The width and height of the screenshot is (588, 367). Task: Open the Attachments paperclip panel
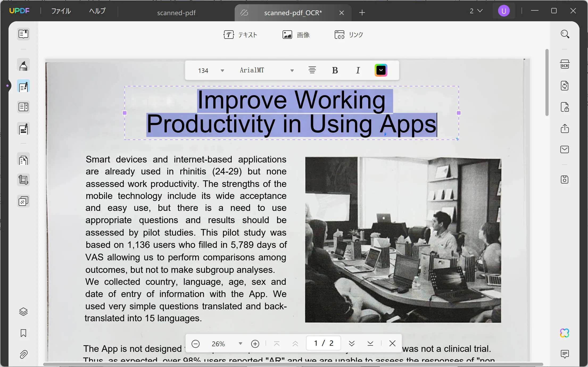[x=23, y=354]
